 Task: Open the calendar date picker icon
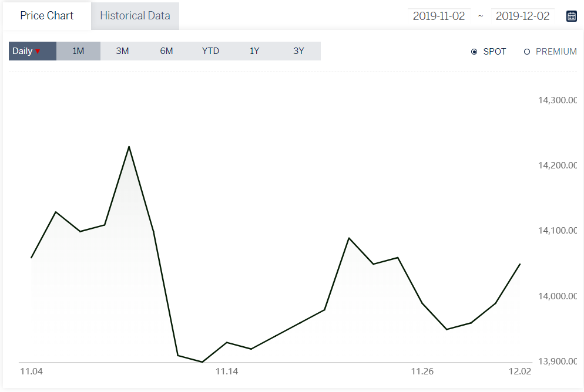coord(571,16)
